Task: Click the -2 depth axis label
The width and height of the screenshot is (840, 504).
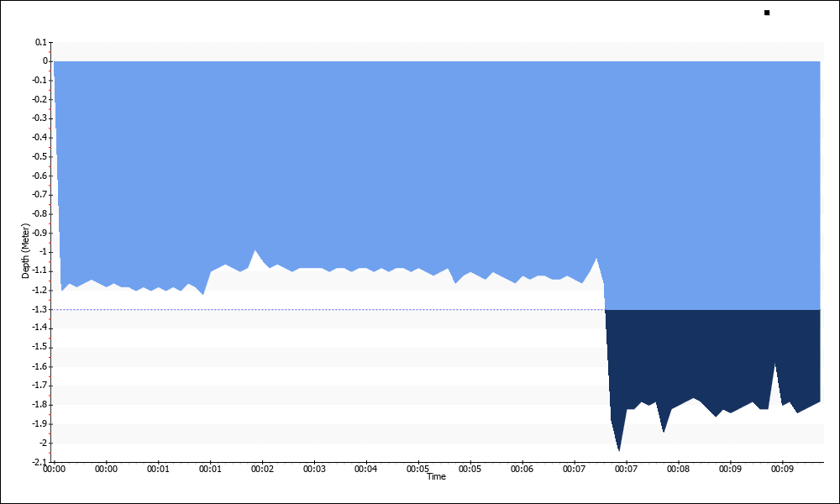Action: point(42,443)
